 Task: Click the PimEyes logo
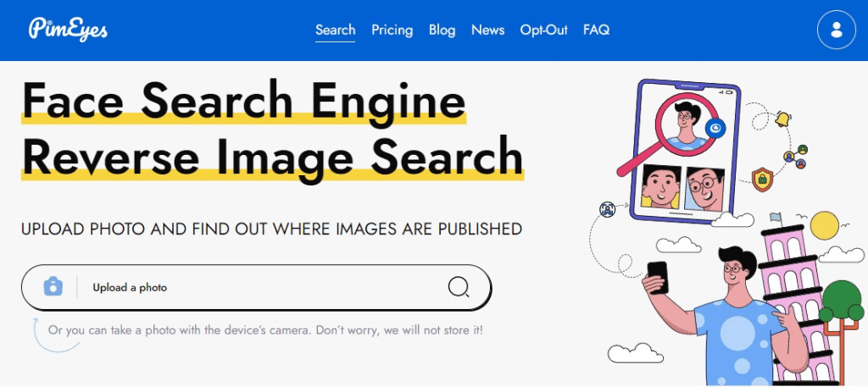pyautogui.click(x=68, y=29)
